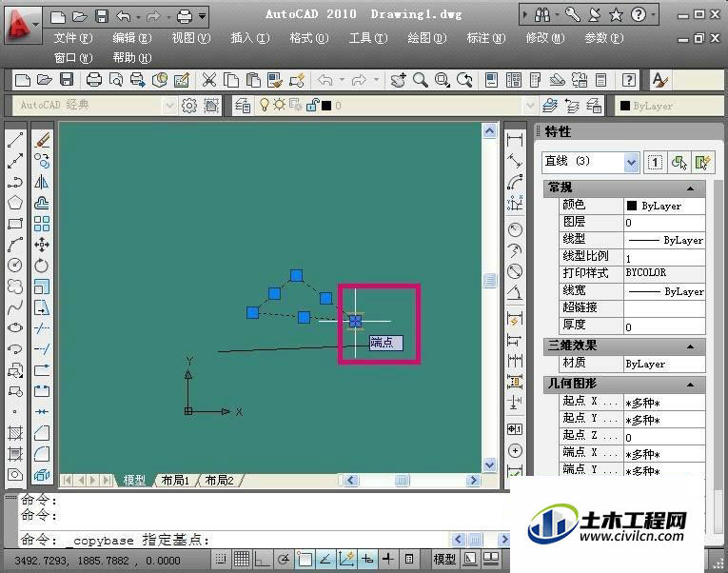This screenshot has height=573, width=728.
Task: Toggle Dynamic UCS in status bar
Action: [x=346, y=559]
